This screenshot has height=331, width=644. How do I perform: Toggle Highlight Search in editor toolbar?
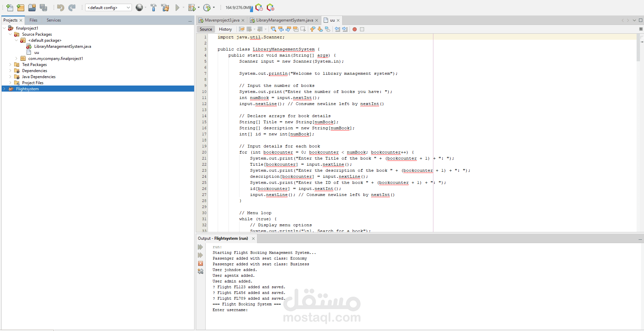296,29
